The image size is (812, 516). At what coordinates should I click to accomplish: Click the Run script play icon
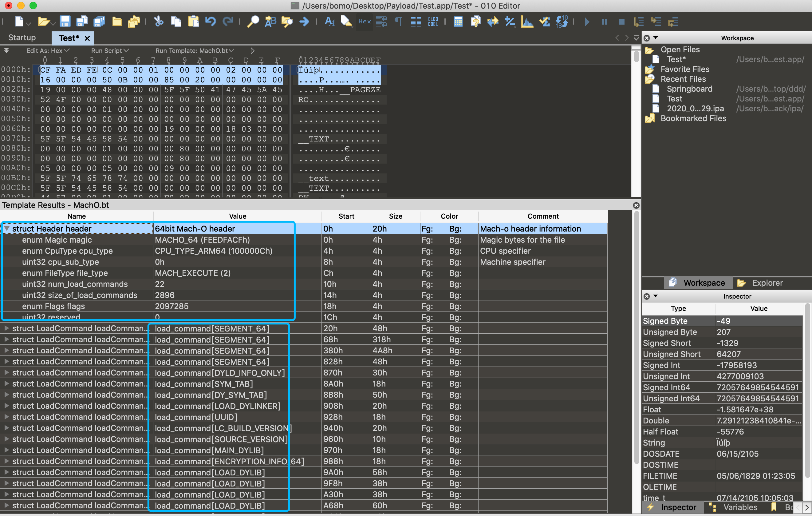tap(587, 22)
